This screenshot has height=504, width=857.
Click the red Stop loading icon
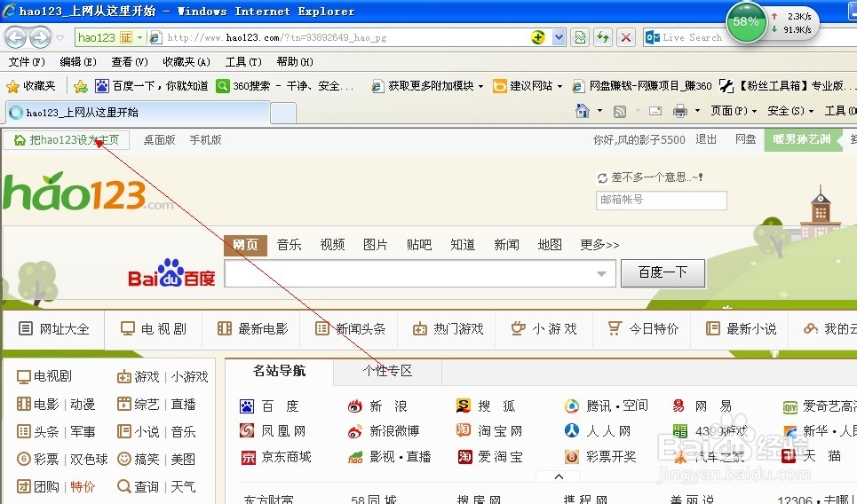coord(626,37)
